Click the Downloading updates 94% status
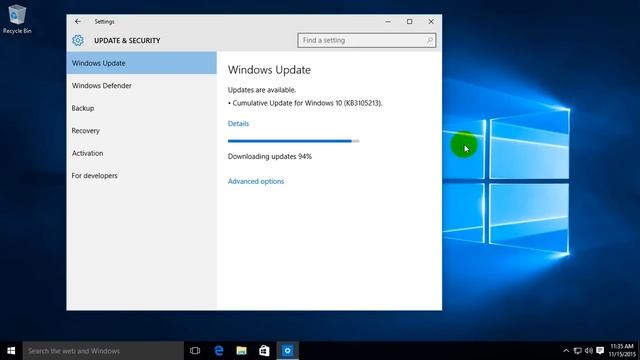The width and height of the screenshot is (640, 360). [x=270, y=156]
